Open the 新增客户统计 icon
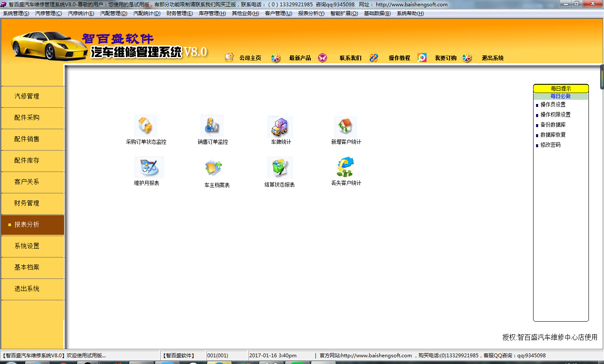Viewport: 604px width, 364px height. click(x=345, y=126)
